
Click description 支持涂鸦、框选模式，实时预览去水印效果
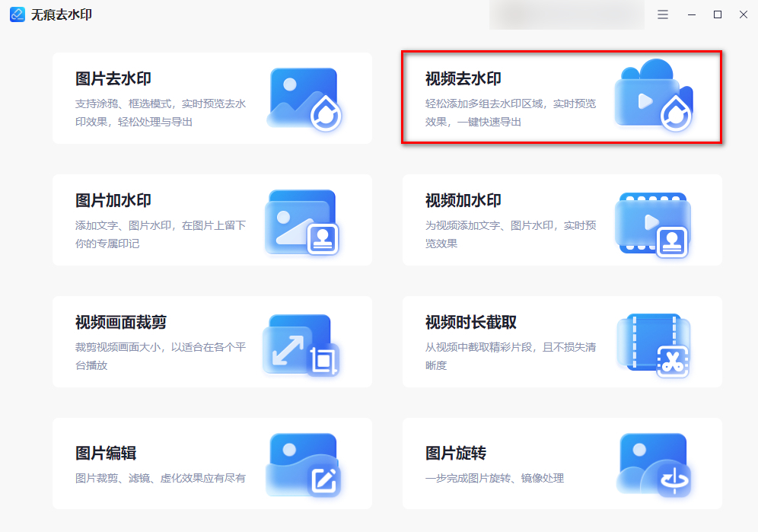pos(161,113)
